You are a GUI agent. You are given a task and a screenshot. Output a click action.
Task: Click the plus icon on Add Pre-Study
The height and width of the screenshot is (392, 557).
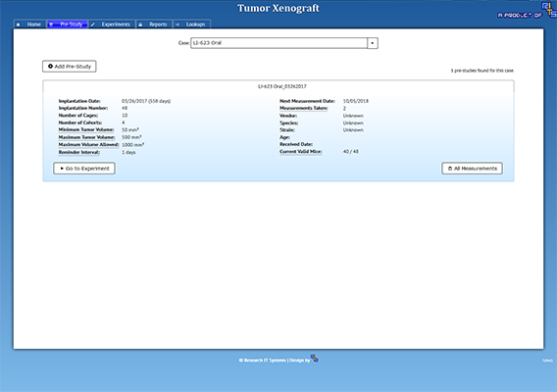(50, 66)
